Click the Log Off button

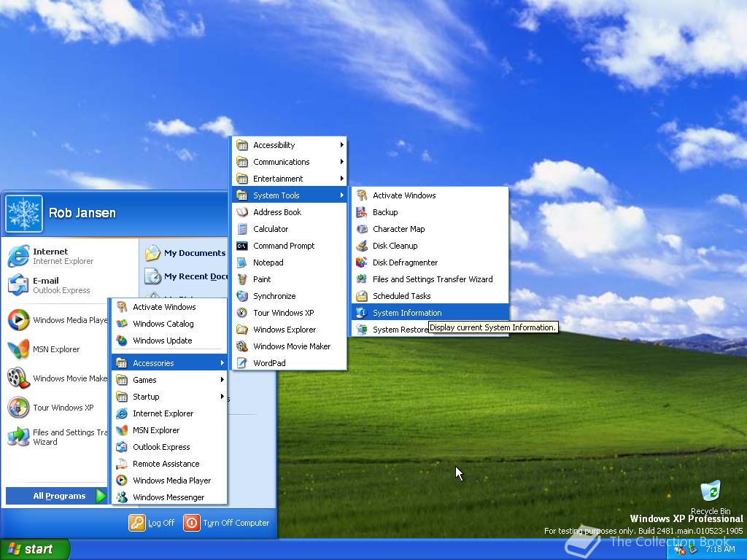pos(152,523)
